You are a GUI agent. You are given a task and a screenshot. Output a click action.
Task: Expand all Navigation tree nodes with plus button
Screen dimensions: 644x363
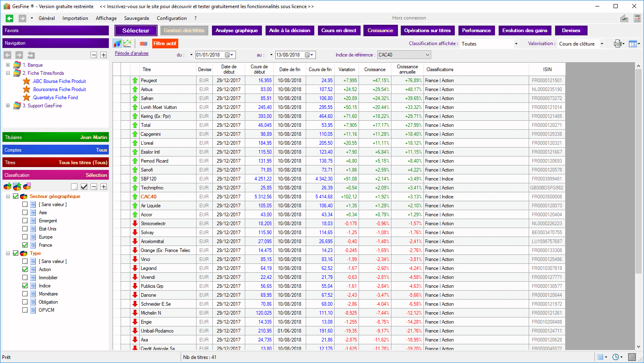104,55
